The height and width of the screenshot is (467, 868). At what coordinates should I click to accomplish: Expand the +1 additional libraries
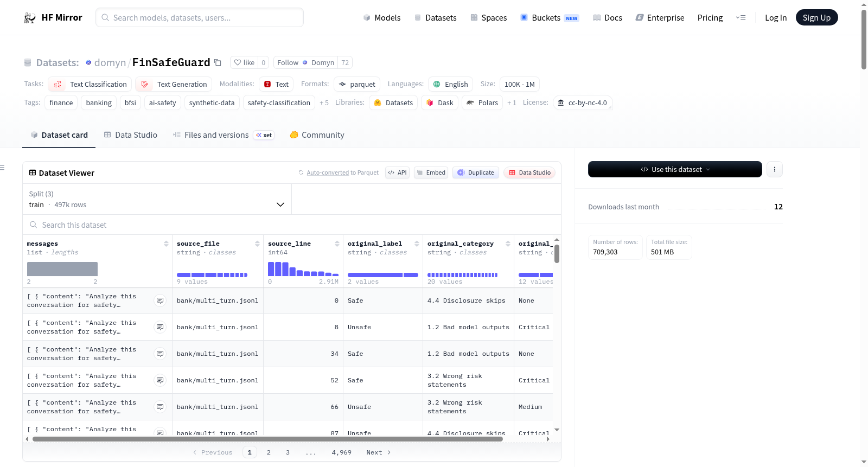tap(512, 103)
